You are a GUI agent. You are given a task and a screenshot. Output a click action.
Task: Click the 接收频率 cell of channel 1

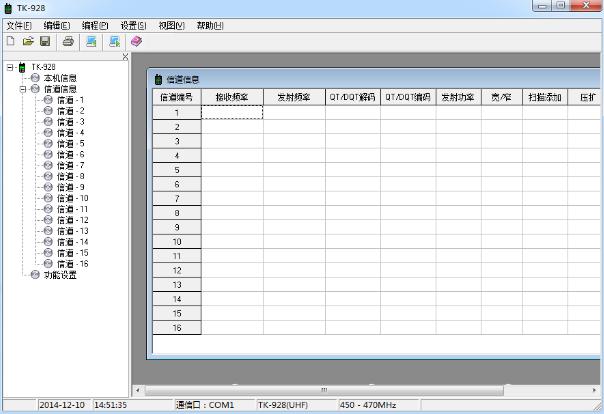click(x=232, y=113)
